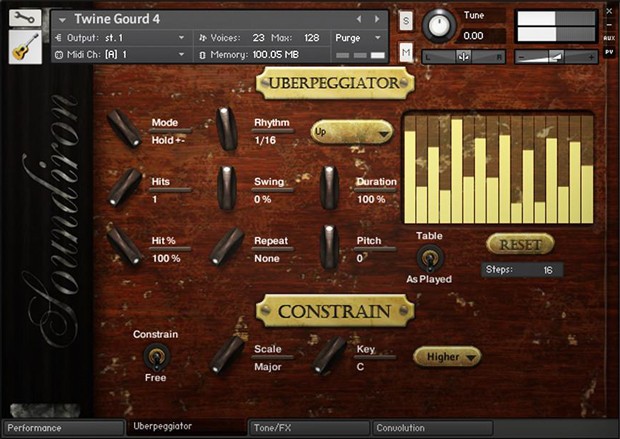This screenshot has width=620, height=439.
Task: Switch to the Performance tab
Action: coord(63,428)
